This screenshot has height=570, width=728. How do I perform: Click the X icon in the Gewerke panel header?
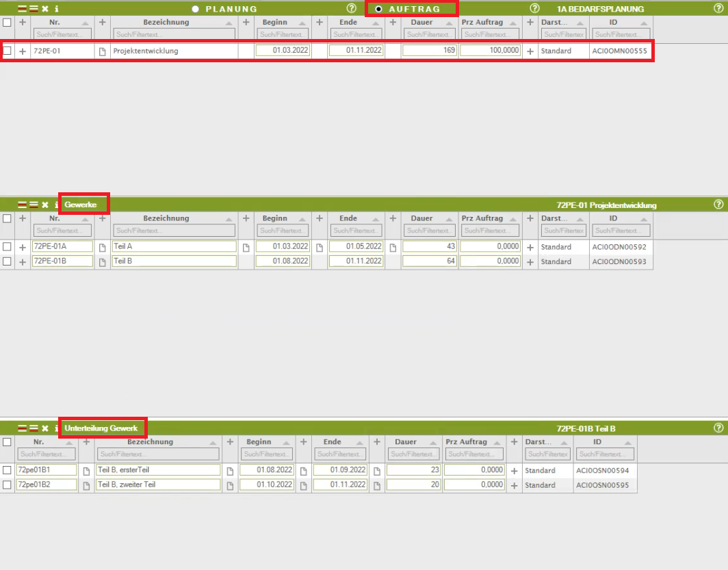45,205
